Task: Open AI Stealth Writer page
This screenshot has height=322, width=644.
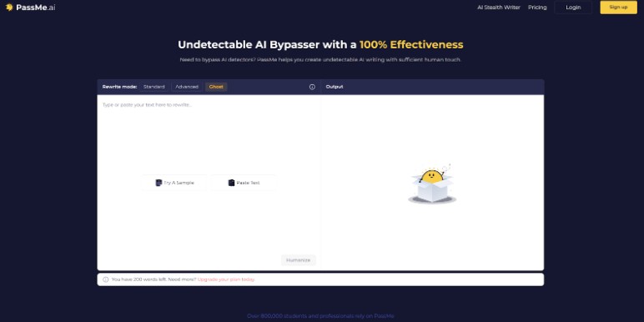Action: click(x=499, y=8)
